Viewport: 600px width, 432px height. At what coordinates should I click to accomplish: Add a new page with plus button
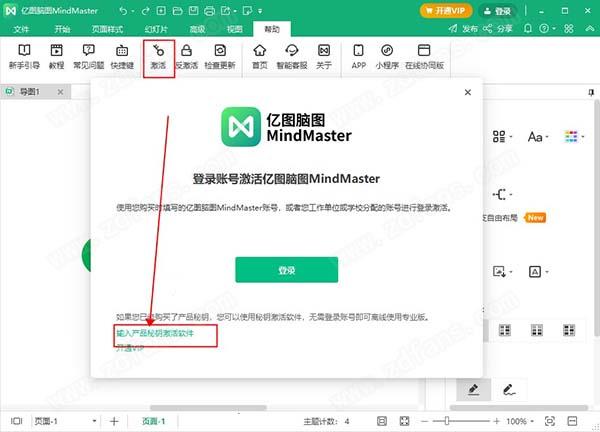[x=114, y=421]
